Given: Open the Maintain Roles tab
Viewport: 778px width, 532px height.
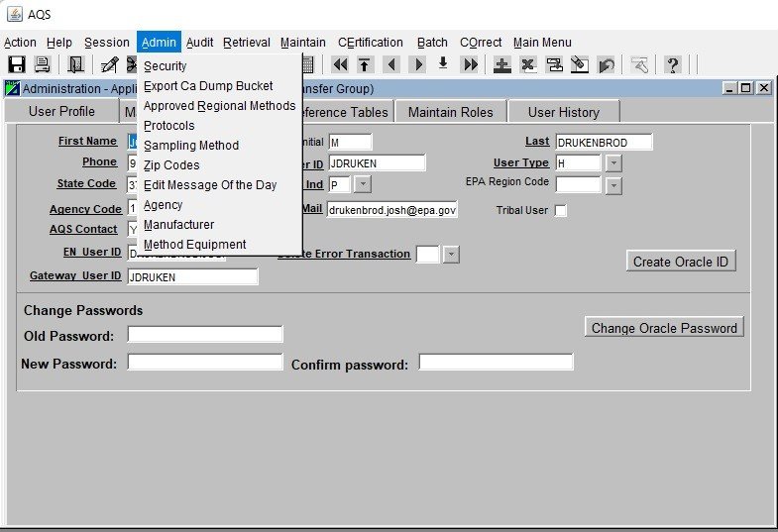Looking at the screenshot, I should point(450,112).
